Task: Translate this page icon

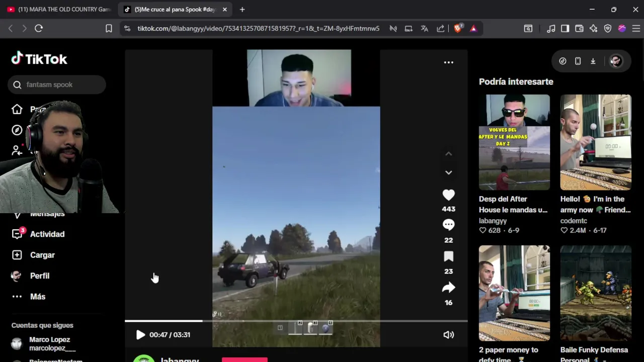Action: point(424,29)
